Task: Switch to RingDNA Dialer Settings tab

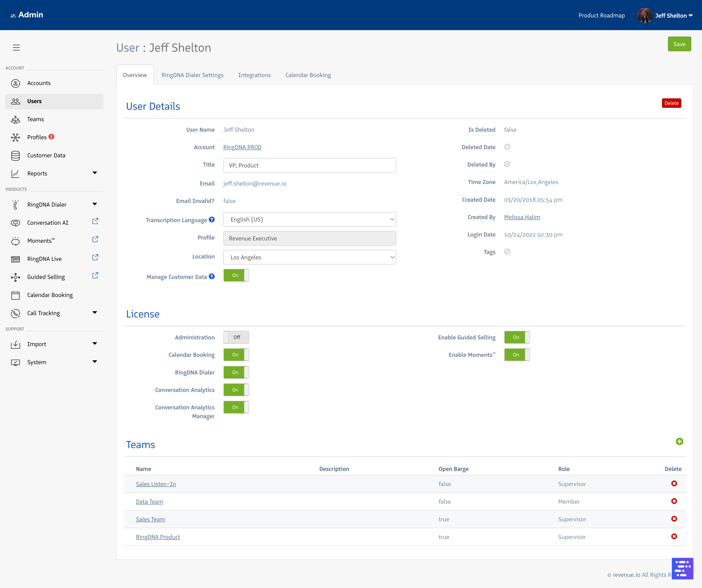Action: [x=192, y=75]
